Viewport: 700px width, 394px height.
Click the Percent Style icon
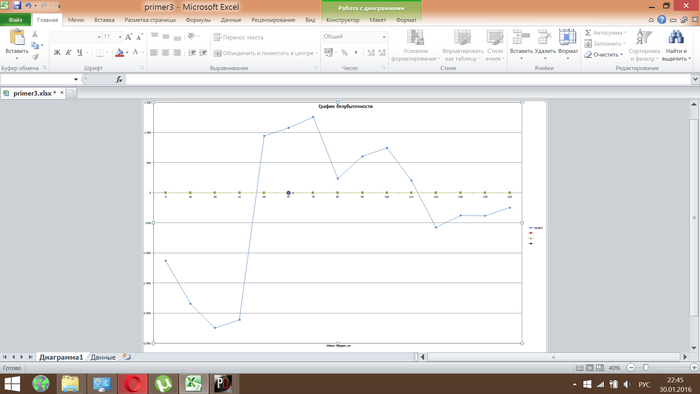[344, 53]
